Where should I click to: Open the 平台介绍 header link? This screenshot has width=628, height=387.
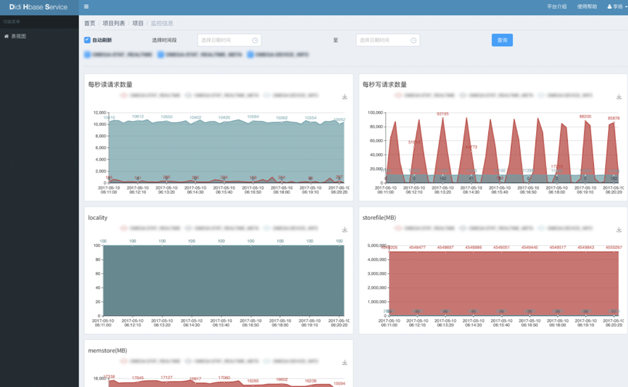click(x=557, y=6)
